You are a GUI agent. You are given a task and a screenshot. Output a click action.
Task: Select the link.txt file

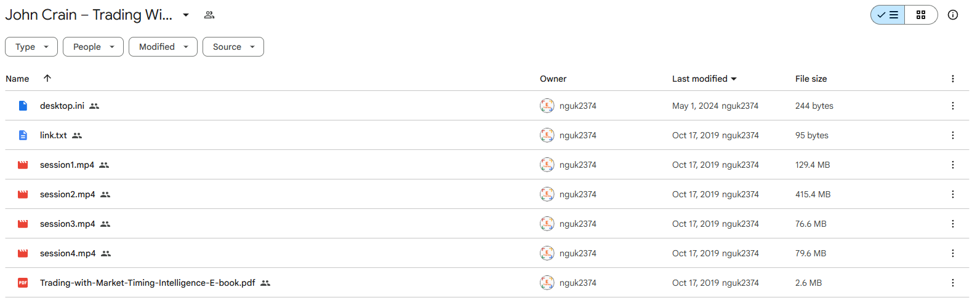(487, 135)
